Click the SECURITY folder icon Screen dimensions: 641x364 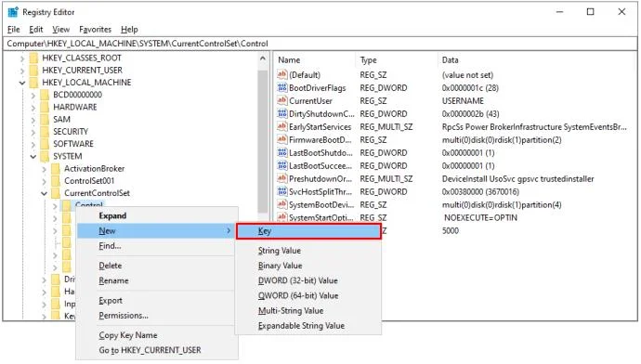click(45, 132)
